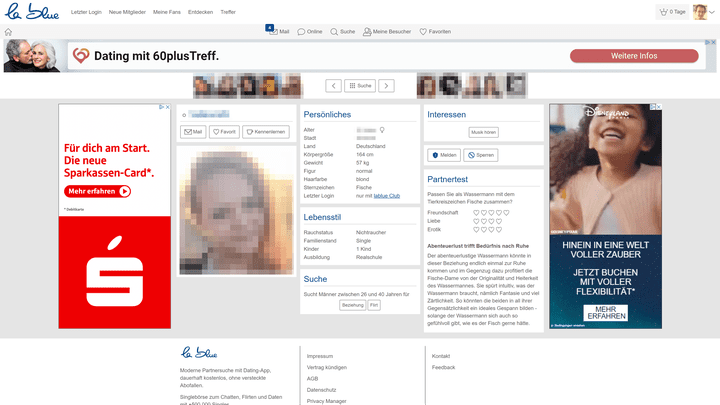This screenshot has width=720, height=405.
Task: Open Letzter Login menu item
Action: pyautogui.click(x=86, y=12)
